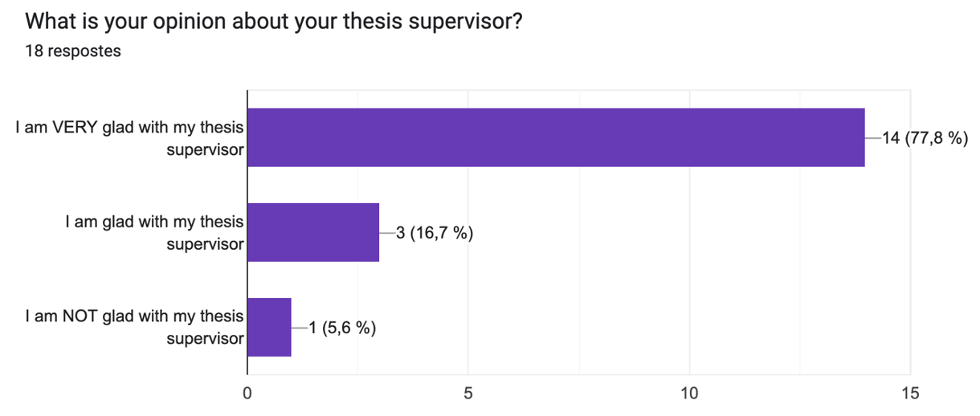The height and width of the screenshot is (416, 980).
Task: Click the 0 tick on the horizontal axis
Action: (247, 394)
